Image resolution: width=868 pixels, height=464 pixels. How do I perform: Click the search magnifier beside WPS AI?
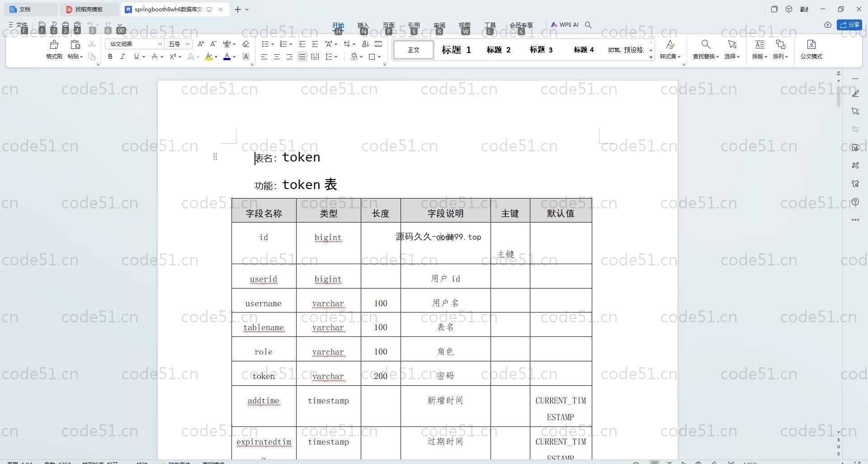pos(588,25)
